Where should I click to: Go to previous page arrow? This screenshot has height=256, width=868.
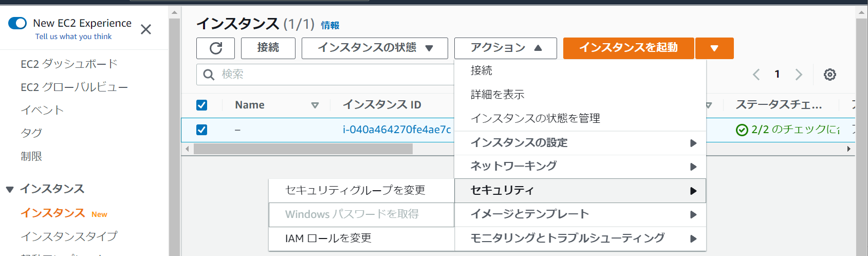[756, 75]
